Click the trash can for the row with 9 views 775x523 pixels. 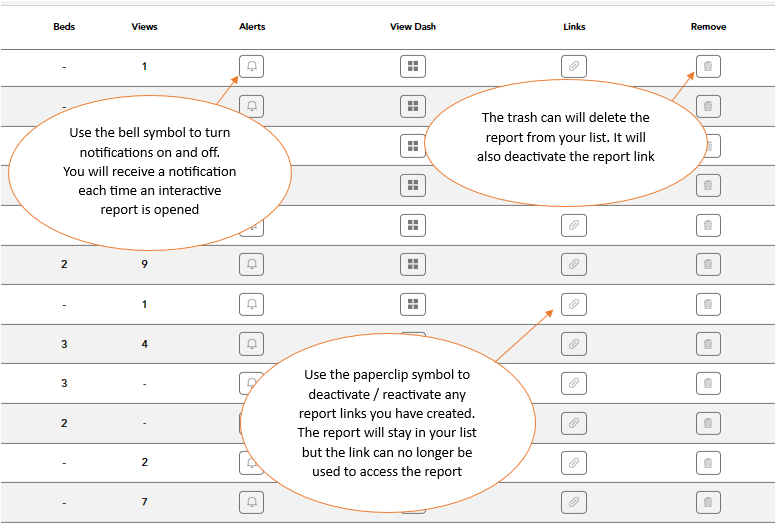point(708,264)
